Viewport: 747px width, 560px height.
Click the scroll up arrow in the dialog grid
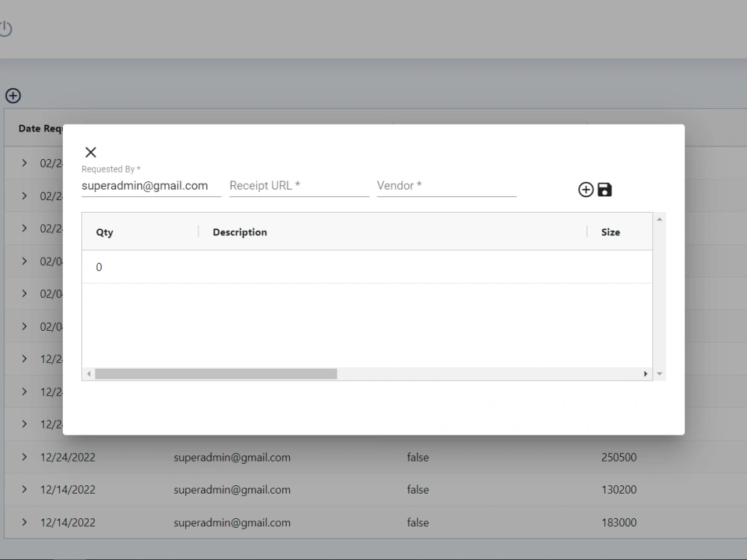click(660, 219)
